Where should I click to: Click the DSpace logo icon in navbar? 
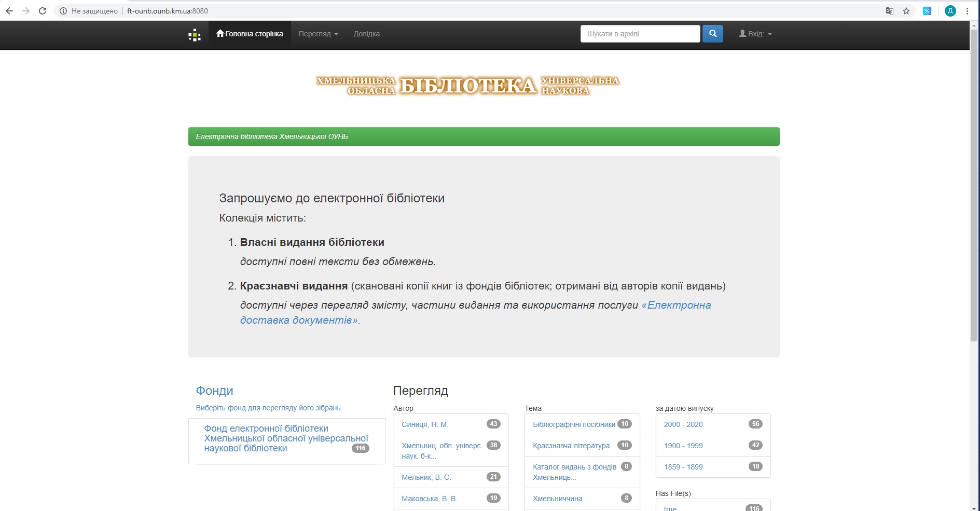195,35
